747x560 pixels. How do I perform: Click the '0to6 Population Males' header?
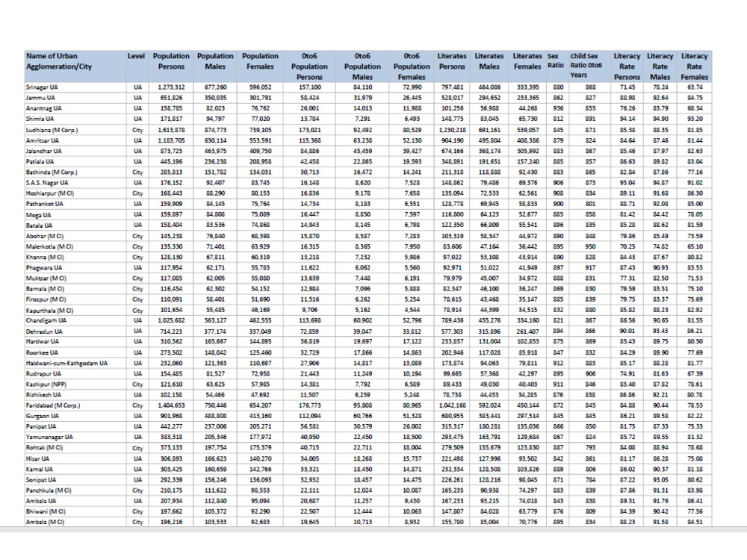click(362, 66)
